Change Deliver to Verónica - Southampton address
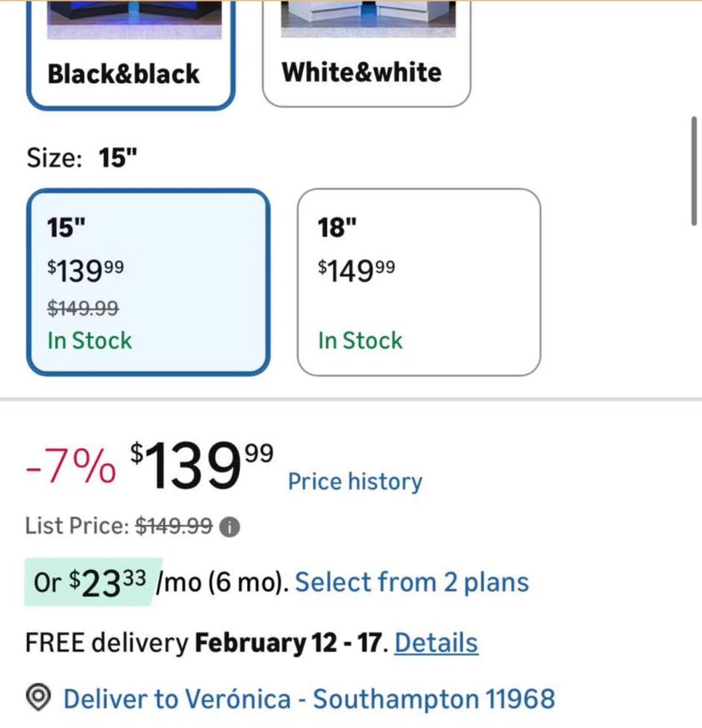702x728 pixels. coord(309,699)
